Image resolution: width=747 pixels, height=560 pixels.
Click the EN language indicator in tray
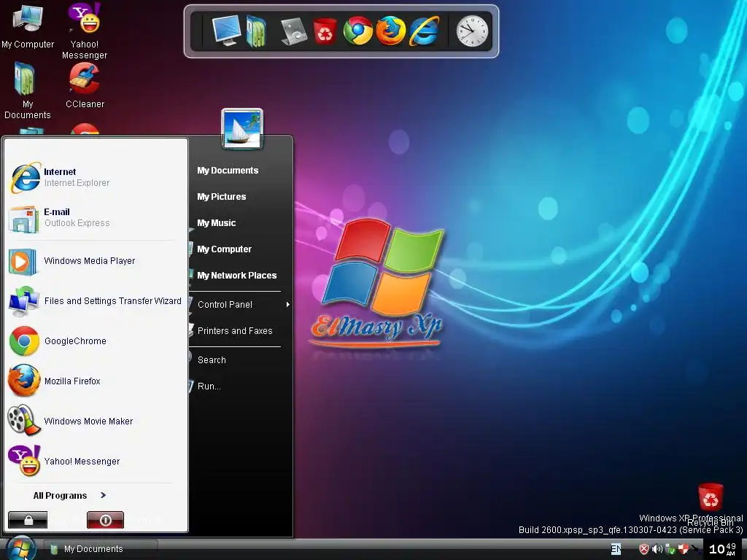616,549
